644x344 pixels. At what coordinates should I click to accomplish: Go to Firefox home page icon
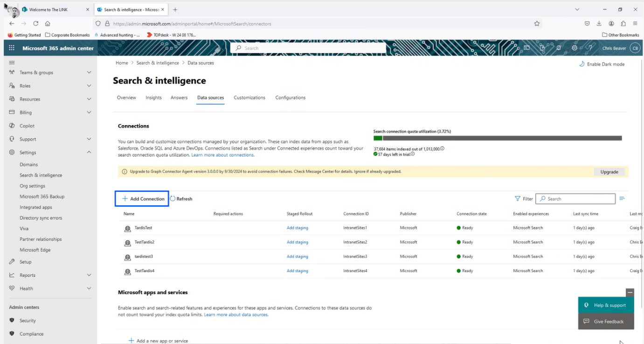(x=48, y=23)
